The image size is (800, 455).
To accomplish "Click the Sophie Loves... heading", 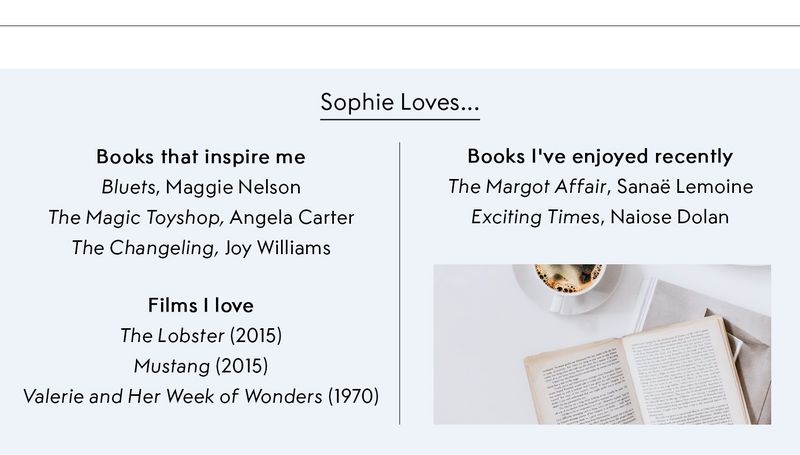I will coord(400,103).
